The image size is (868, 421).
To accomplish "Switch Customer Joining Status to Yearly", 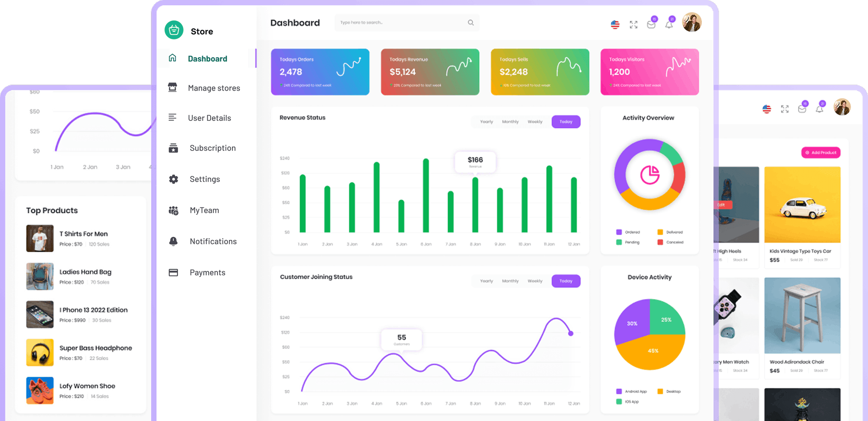I will click(487, 281).
